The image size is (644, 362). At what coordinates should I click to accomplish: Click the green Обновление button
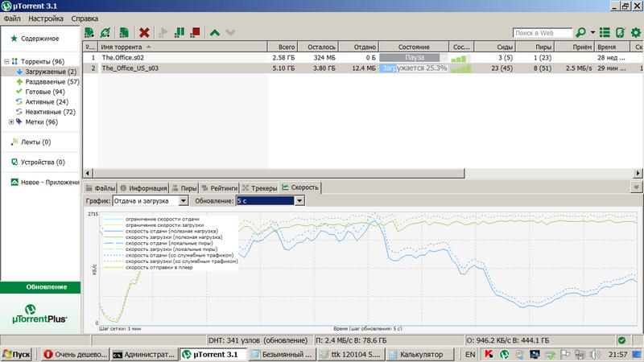click(x=40, y=287)
